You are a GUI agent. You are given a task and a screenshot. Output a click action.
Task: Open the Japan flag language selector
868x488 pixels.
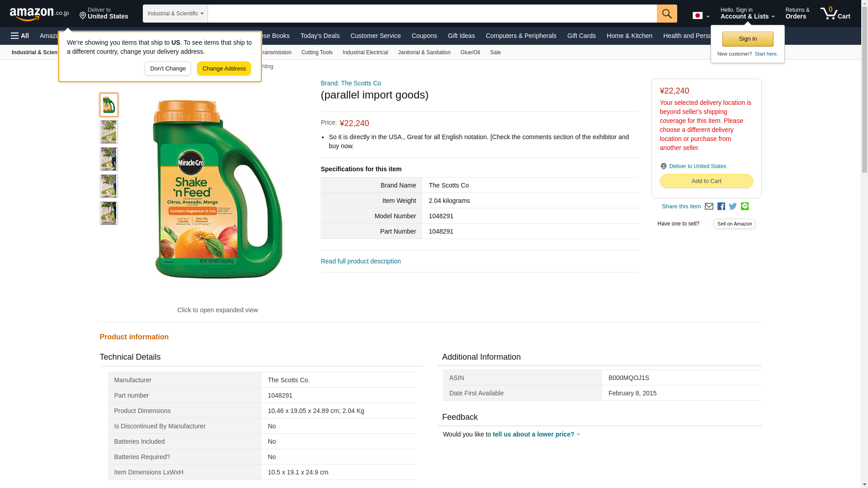click(701, 16)
